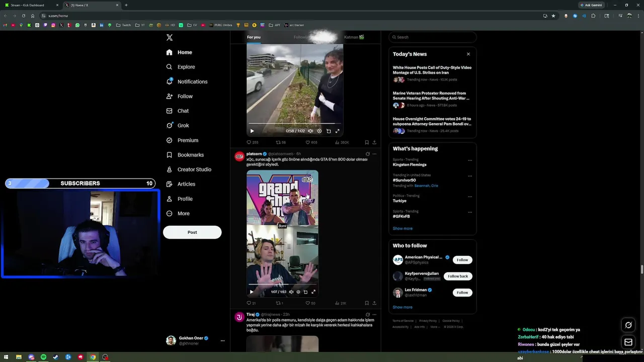Show more under Who to follow
This screenshot has width=644, height=362.
[x=403, y=307]
